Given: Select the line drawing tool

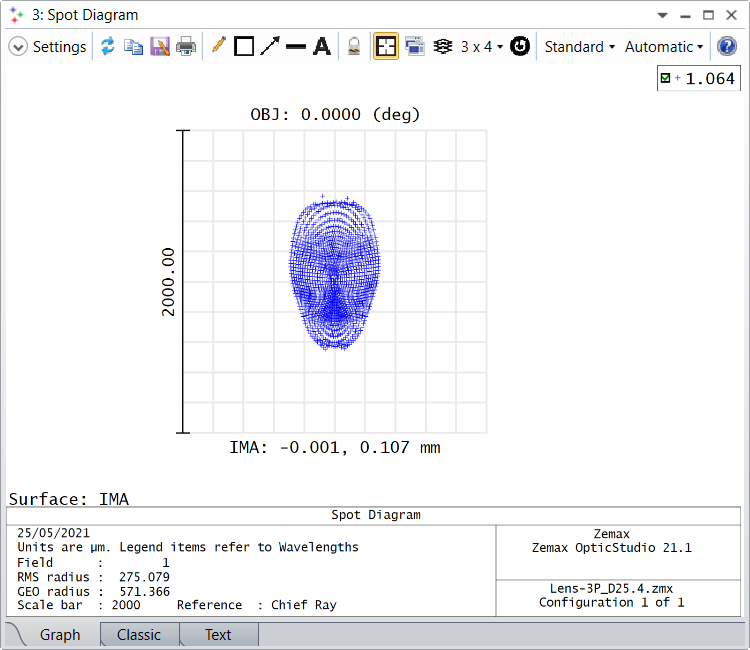Looking at the screenshot, I should pyautogui.click(x=296, y=47).
